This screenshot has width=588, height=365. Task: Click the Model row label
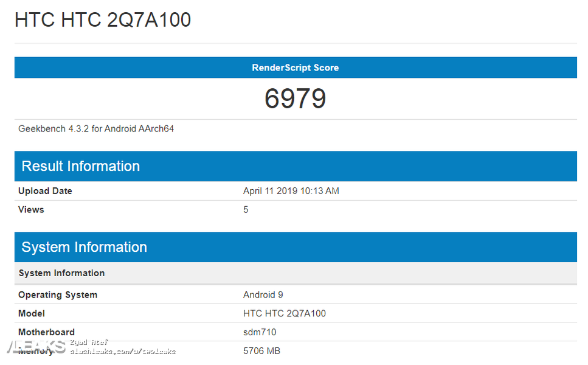pos(32,314)
